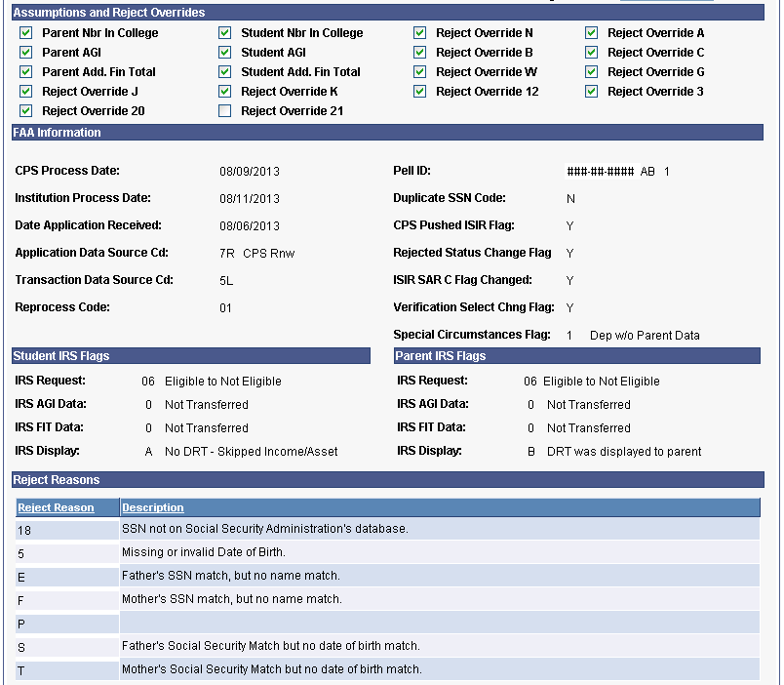Uncheck the Parent AGI checkbox

click(26, 53)
